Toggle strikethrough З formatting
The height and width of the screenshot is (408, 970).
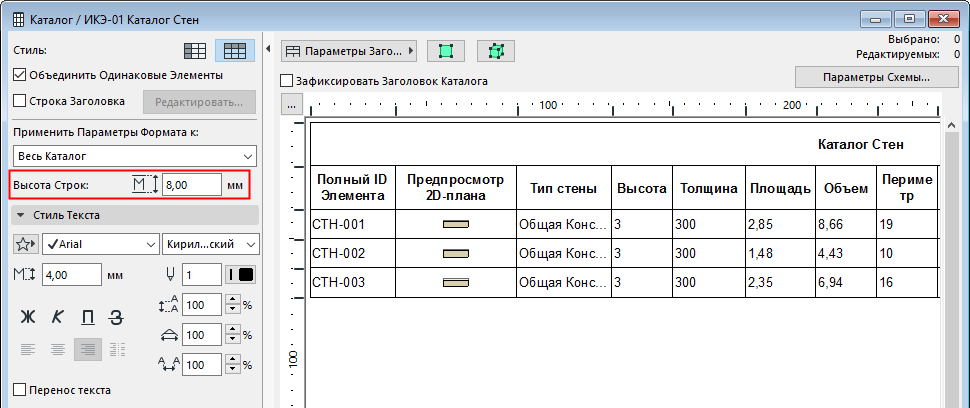116,317
